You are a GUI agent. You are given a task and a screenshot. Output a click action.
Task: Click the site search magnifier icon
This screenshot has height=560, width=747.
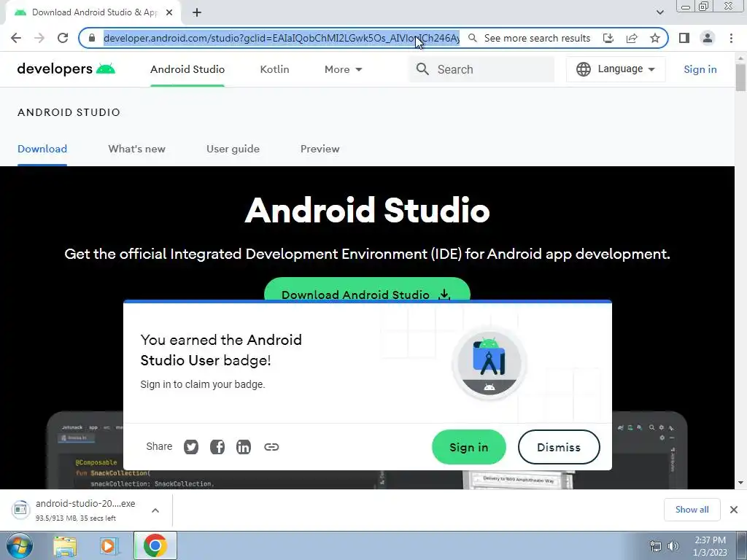(x=422, y=69)
